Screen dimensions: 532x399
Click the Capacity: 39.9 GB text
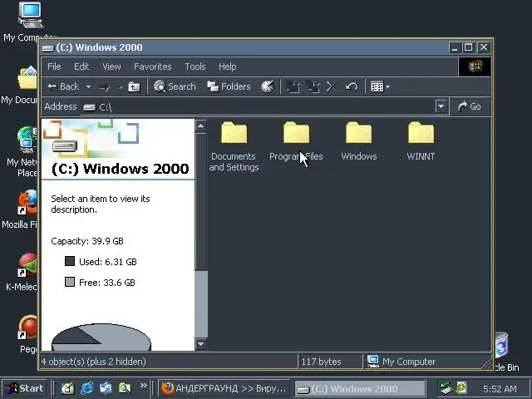[87, 241]
